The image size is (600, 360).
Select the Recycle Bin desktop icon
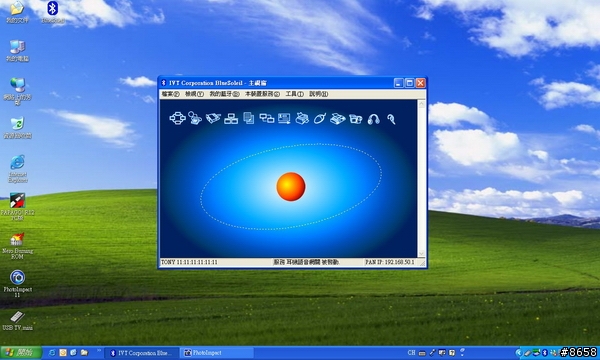[17, 127]
